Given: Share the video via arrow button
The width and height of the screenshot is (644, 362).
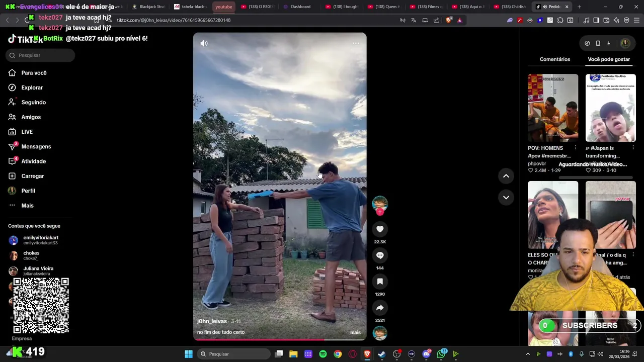Looking at the screenshot, I should click(380, 308).
